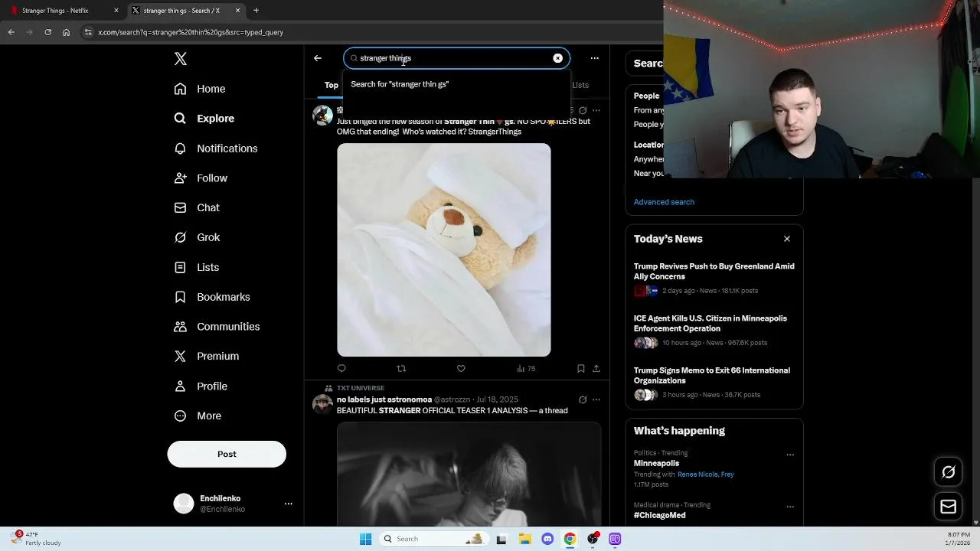The image size is (980, 551).
Task: Open the Explore page
Action: 204,119
